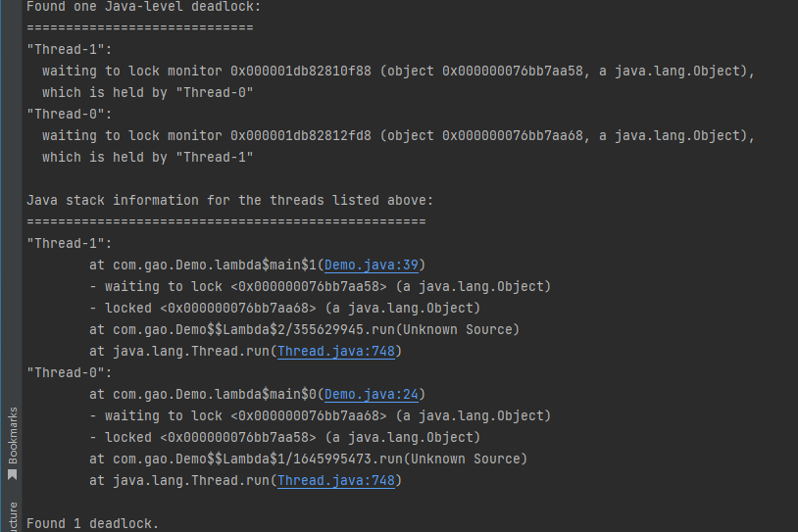Click the bookmark ribbon icon in sidebar
This screenshot has width=798, height=532.
(x=13, y=474)
